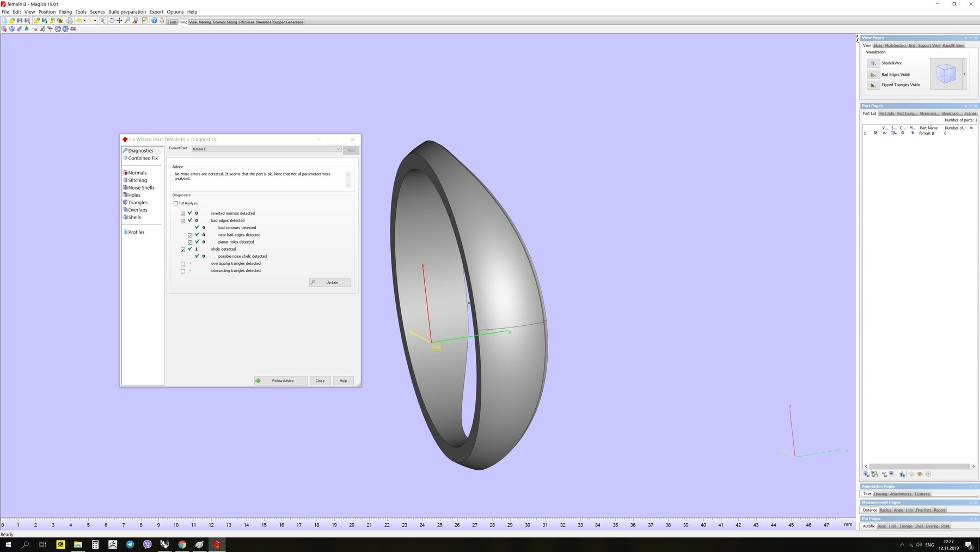Click the Print toolbar icon
Screen dimensions: 980x552
pos(70,21)
